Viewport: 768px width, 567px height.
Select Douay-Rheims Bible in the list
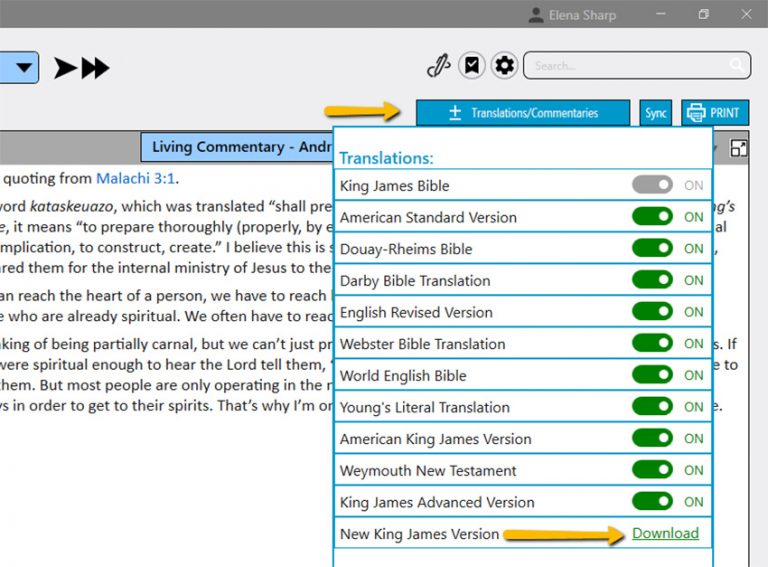406,249
